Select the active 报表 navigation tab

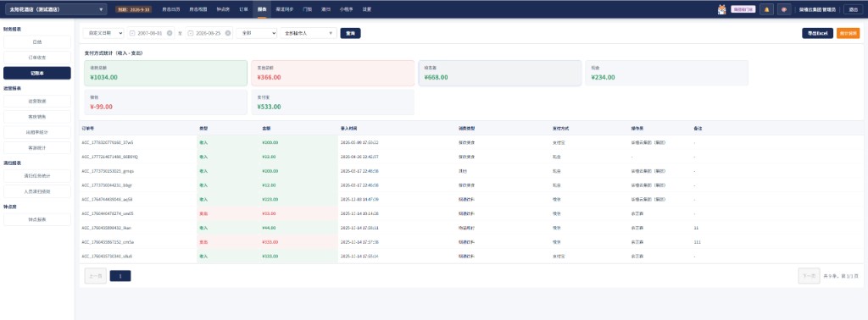[x=262, y=9]
